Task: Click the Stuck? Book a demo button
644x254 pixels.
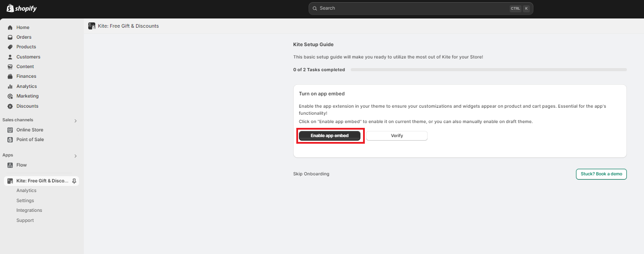Action: pyautogui.click(x=601, y=174)
